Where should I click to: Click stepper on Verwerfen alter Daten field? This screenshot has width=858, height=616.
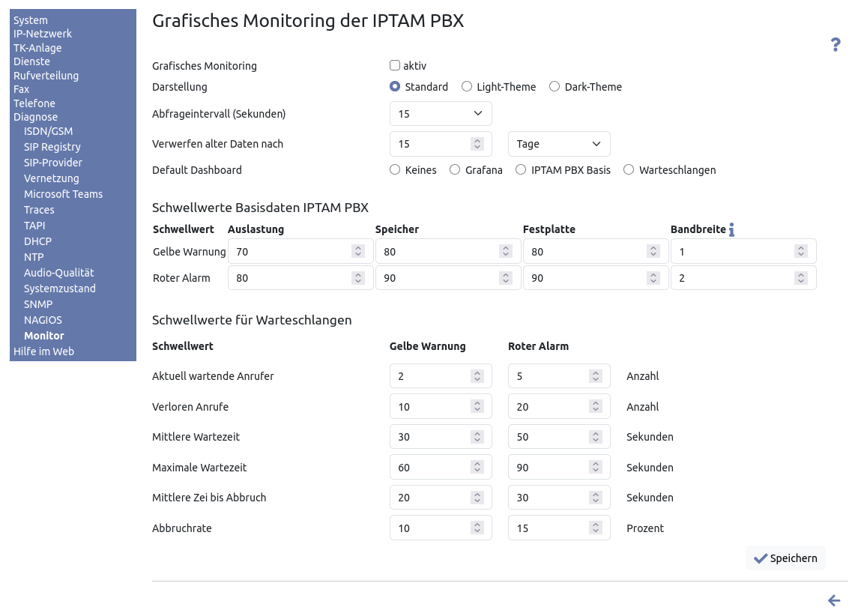tap(477, 144)
